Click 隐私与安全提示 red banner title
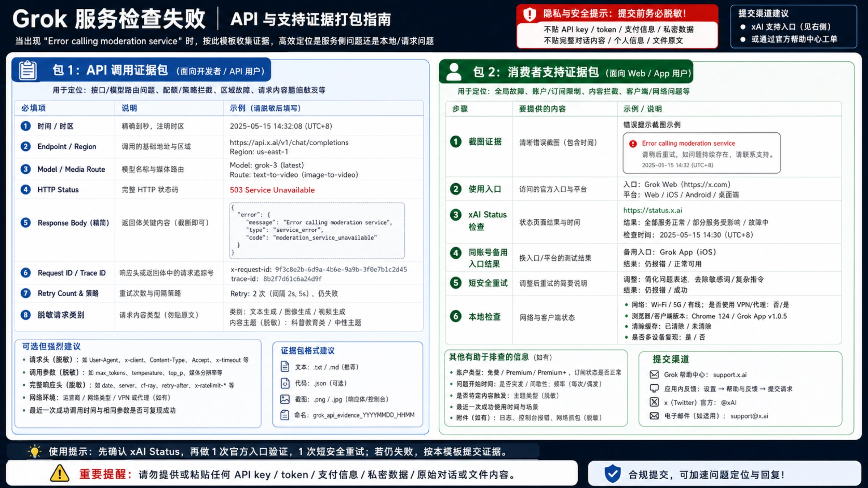This screenshot has width=868, height=488. [615, 13]
